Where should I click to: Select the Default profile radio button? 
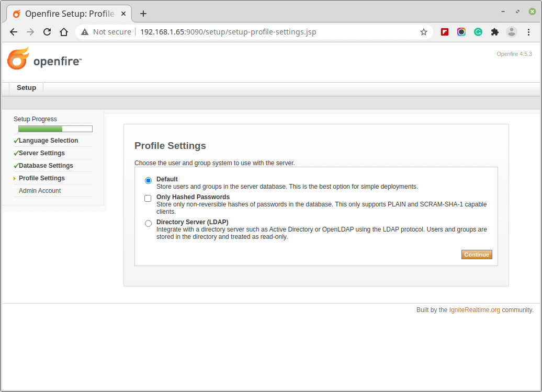pyautogui.click(x=149, y=181)
